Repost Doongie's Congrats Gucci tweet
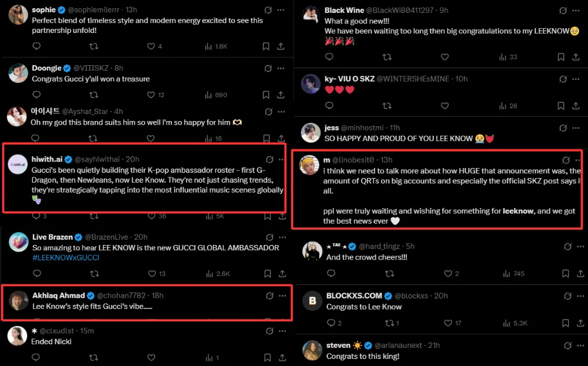This screenshot has width=588, height=366. tap(93, 95)
